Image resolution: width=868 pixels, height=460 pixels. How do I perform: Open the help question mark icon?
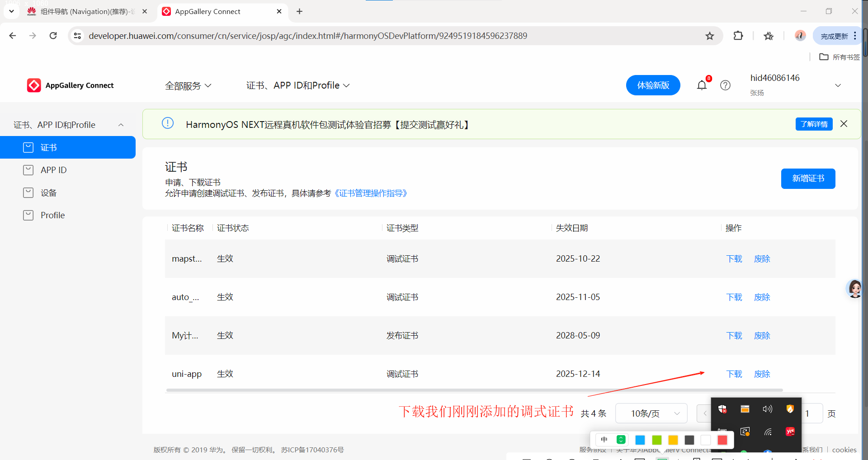click(725, 85)
